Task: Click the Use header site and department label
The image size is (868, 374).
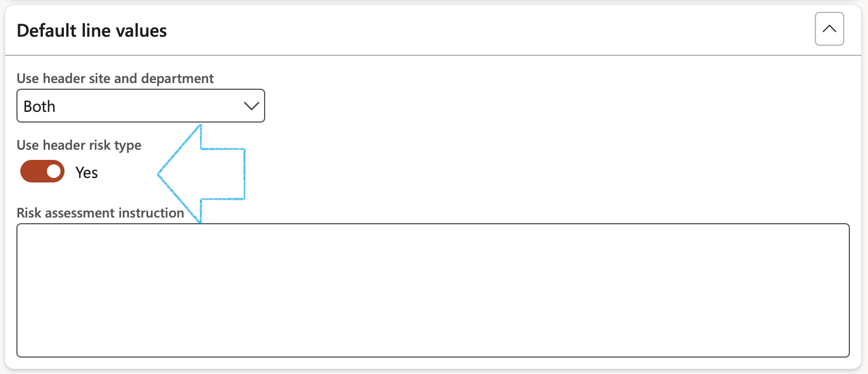Action: click(115, 79)
